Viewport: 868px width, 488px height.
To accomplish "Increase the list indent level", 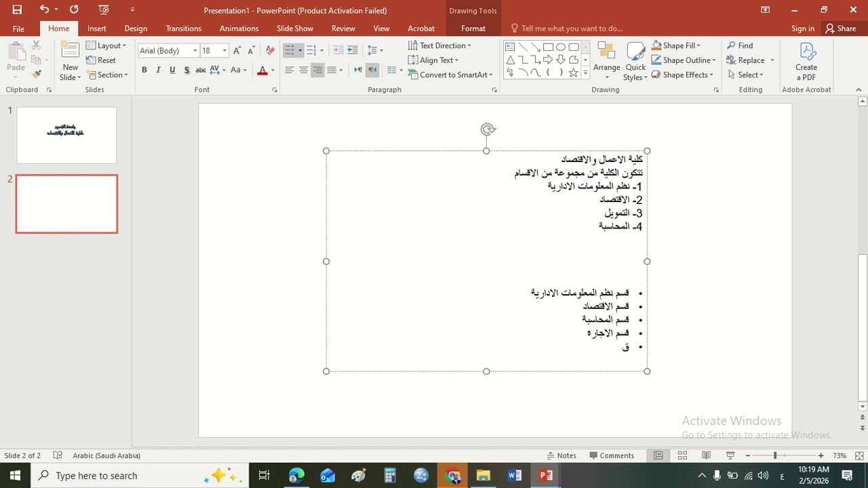I will tap(353, 51).
